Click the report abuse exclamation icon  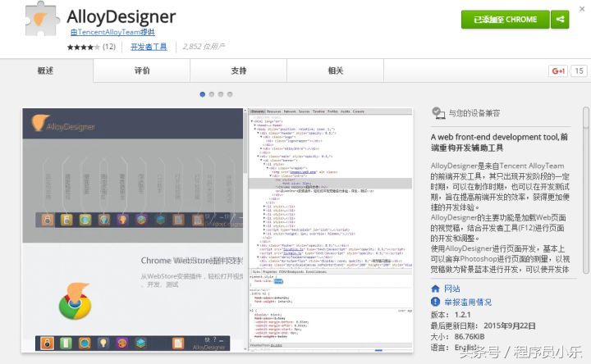tap(435, 302)
